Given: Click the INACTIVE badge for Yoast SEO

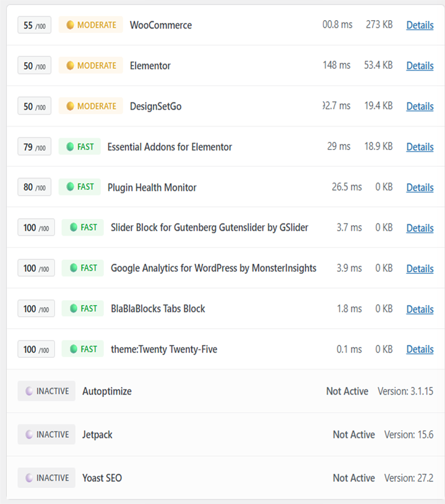Looking at the screenshot, I should [x=47, y=478].
